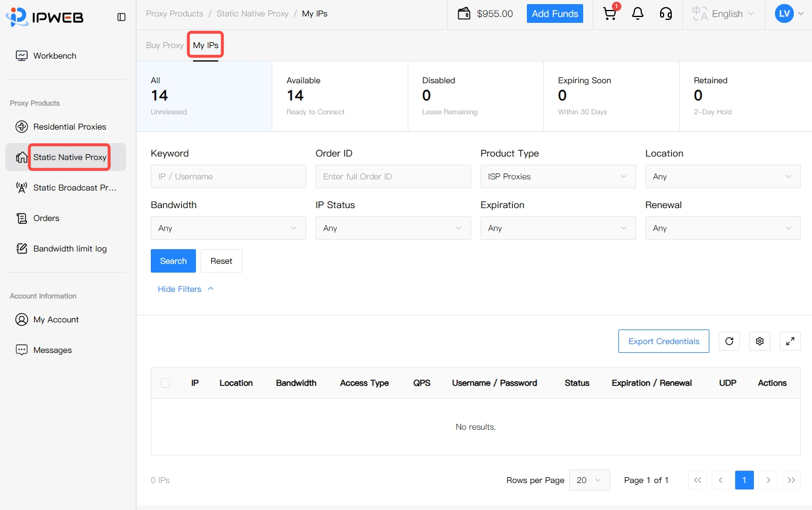This screenshot has height=510, width=812.
Task: Click the Expiration / Renewal column header
Action: [652, 383]
